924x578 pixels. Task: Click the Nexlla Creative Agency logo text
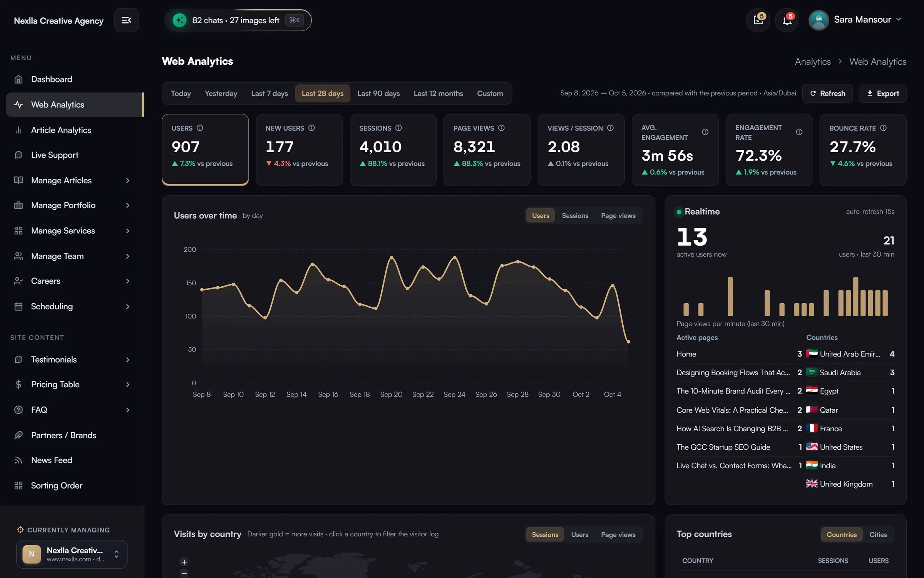tap(59, 21)
